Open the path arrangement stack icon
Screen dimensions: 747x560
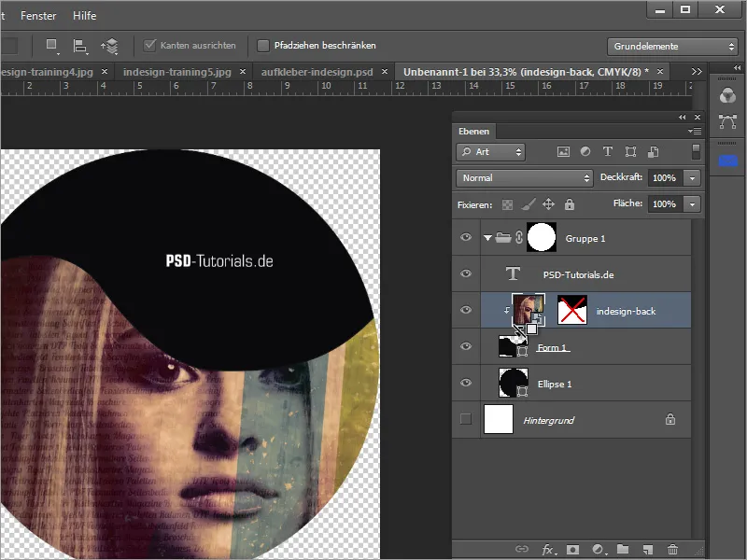[x=109, y=46]
